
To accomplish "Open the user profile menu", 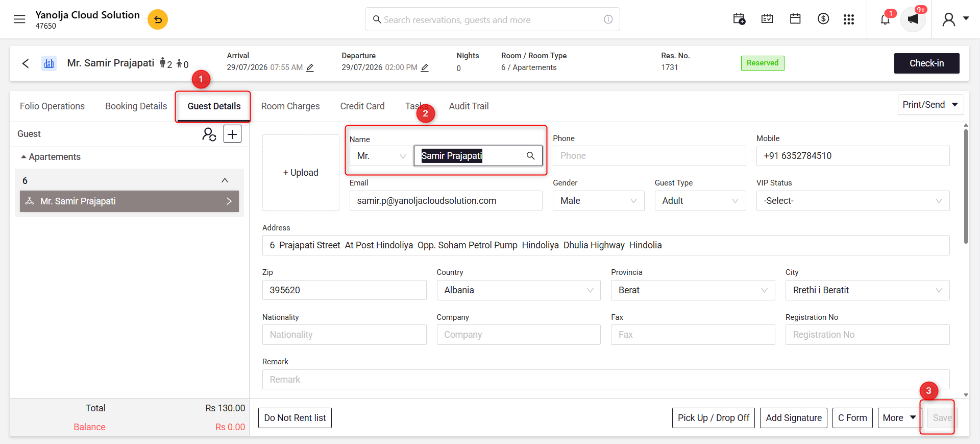I will click(955, 19).
